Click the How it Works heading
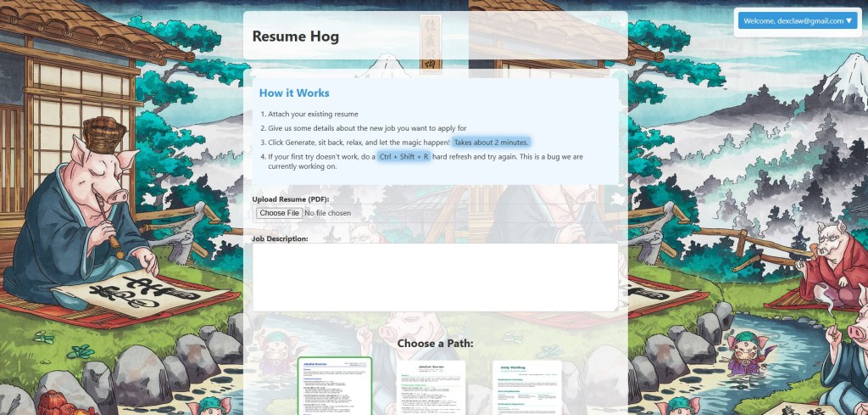The width and height of the screenshot is (868, 415). 294,93
